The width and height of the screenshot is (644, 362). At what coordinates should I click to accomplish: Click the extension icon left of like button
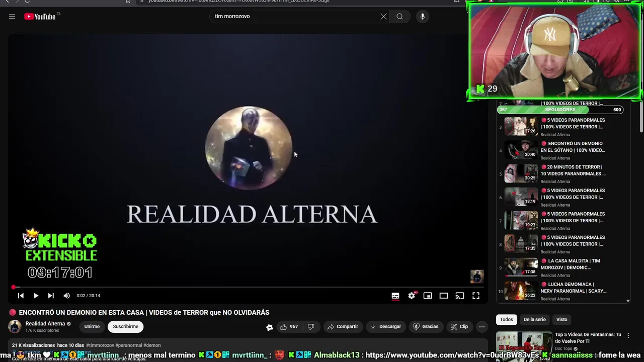click(x=270, y=327)
